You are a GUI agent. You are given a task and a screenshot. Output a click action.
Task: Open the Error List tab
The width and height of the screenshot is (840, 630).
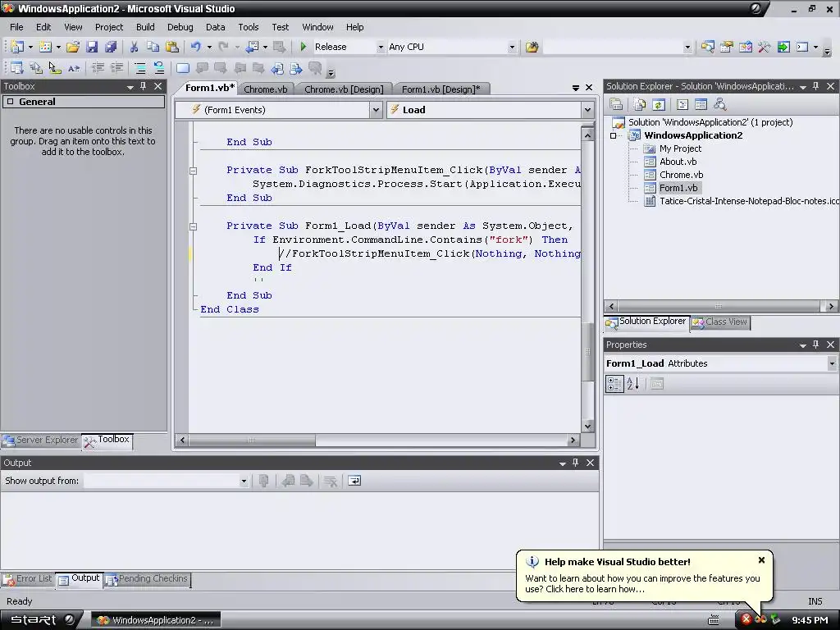coord(28,578)
